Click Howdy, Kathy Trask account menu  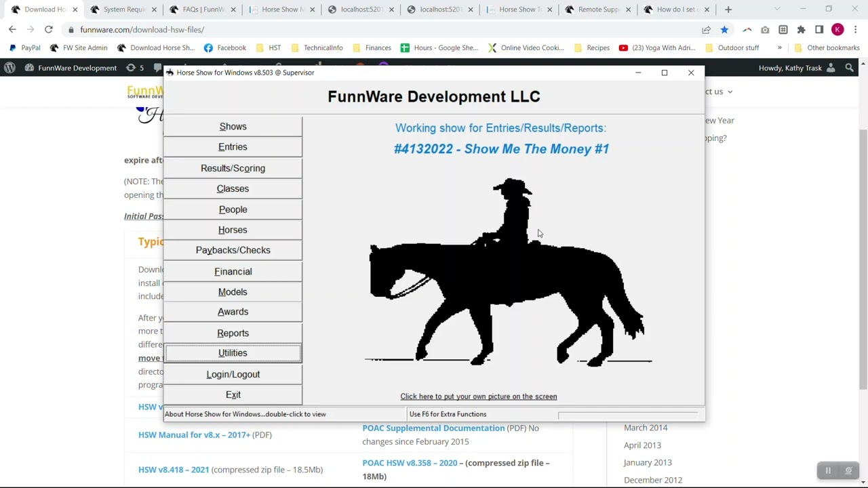pyautogui.click(x=797, y=68)
